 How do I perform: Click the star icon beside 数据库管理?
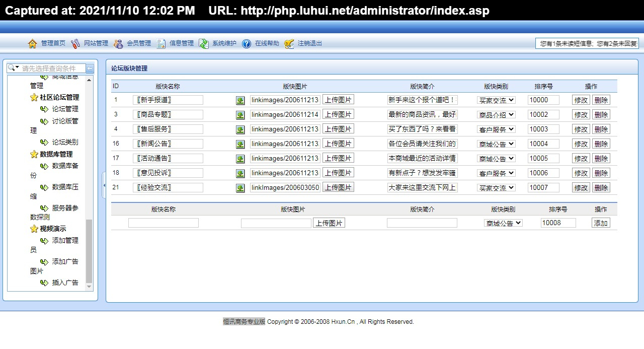click(34, 155)
